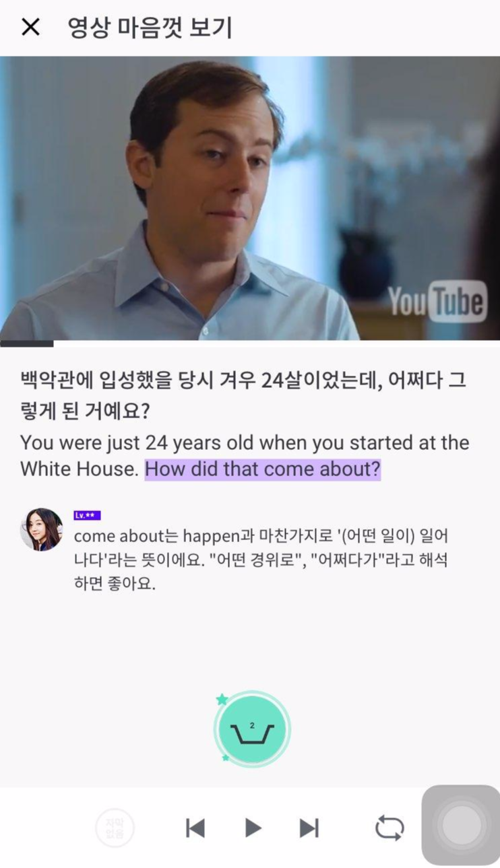This screenshot has height=868, width=500.
Task: Click the purple Lv badge
Action: (x=87, y=515)
